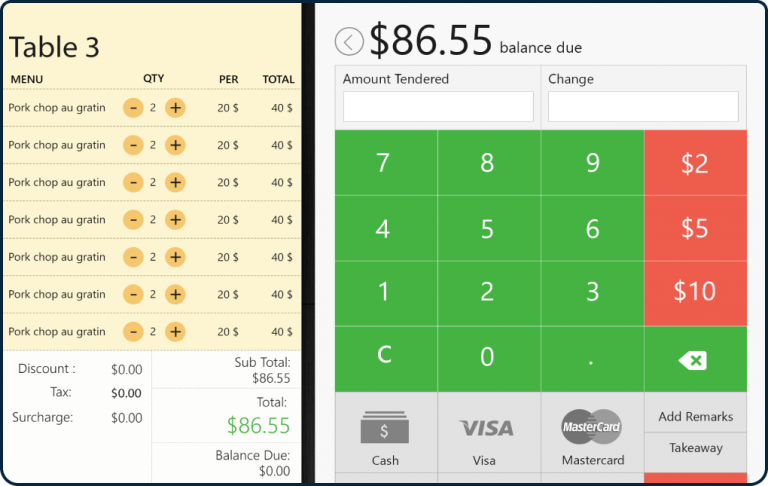Click the Amount Tendered input field

point(438,106)
